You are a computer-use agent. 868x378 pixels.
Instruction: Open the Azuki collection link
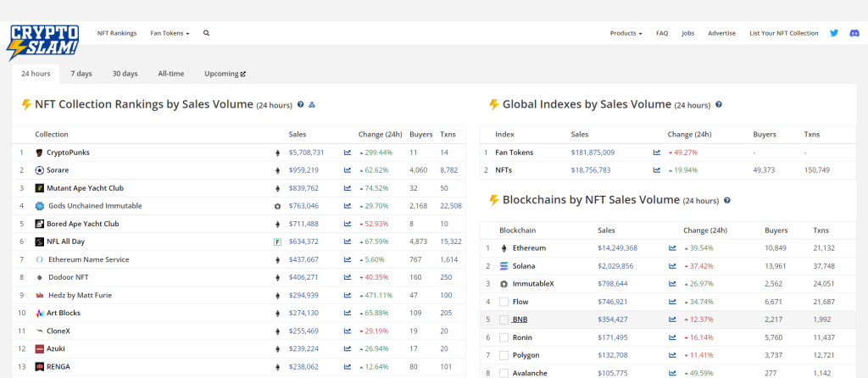[x=55, y=348]
